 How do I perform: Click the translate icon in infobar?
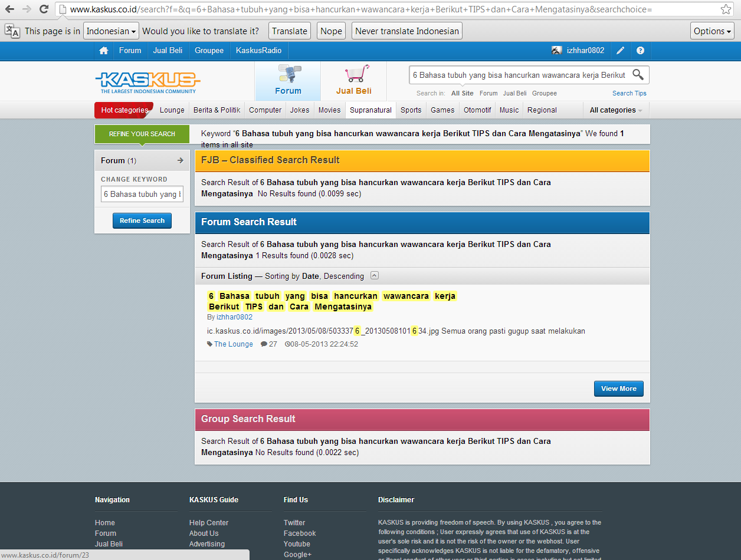12,31
